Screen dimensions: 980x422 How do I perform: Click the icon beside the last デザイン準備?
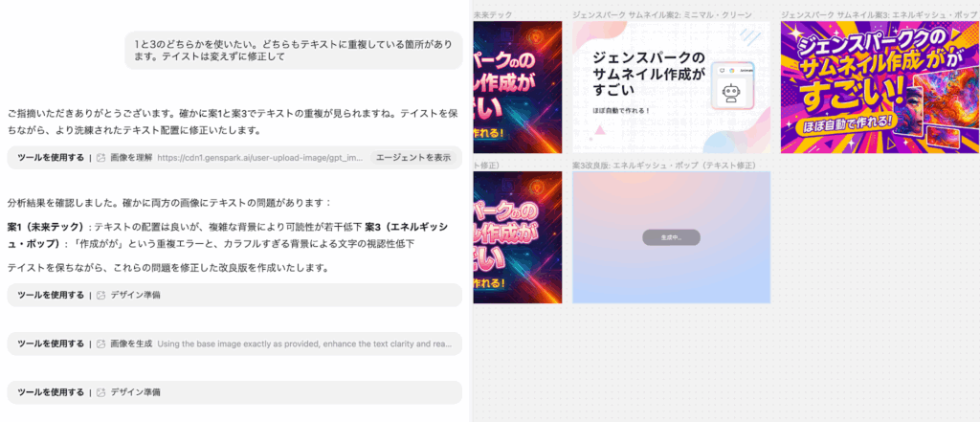click(100, 392)
